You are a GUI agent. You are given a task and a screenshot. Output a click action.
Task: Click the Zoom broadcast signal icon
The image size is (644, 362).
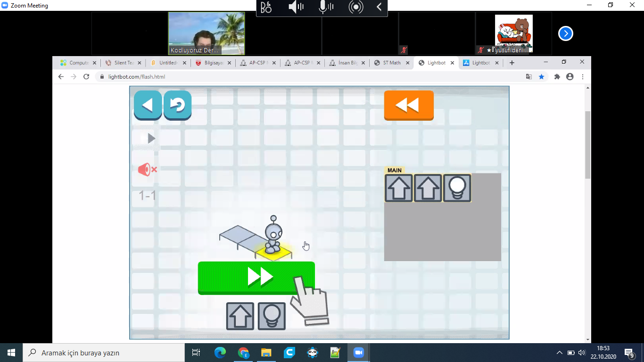tap(356, 7)
